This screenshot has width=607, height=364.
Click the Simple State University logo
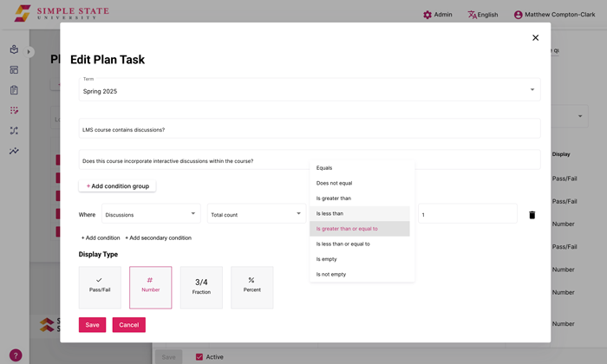[62, 13]
